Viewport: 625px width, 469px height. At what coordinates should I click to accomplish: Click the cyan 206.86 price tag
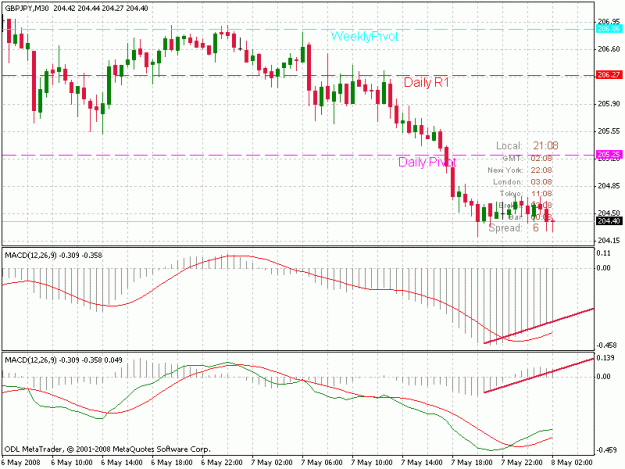(609, 29)
